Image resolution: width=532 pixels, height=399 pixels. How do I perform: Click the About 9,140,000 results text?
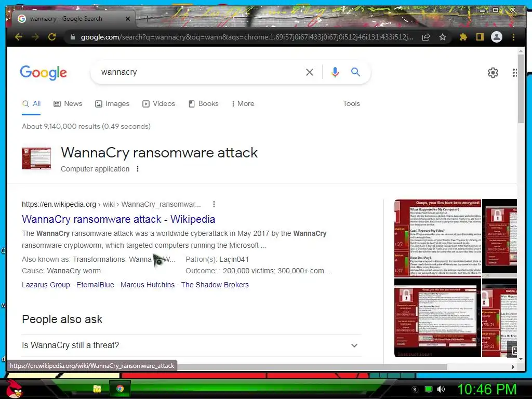[x=86, y=127]
